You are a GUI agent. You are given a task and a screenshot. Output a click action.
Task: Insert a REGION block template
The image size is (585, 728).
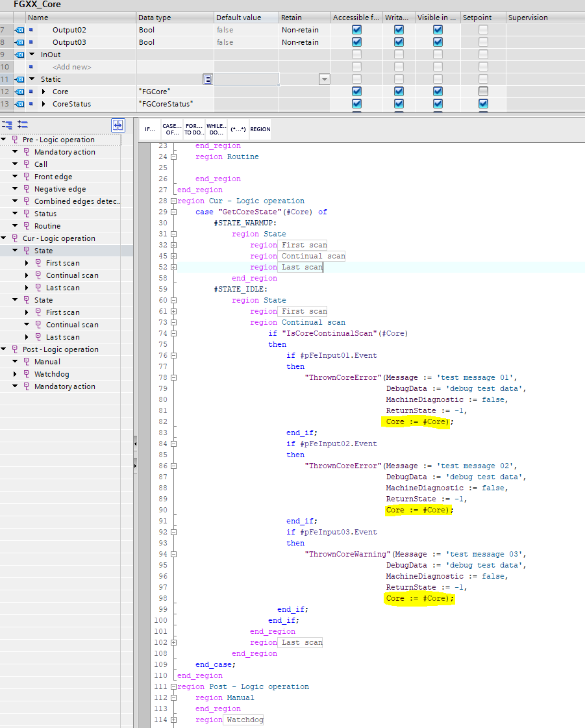260,129
